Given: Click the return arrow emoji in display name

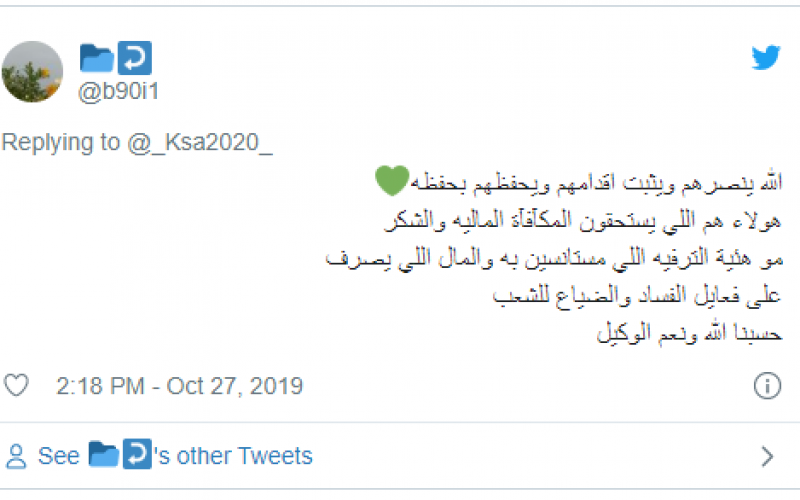Looking at the screenshot, I should pos(135,58).
